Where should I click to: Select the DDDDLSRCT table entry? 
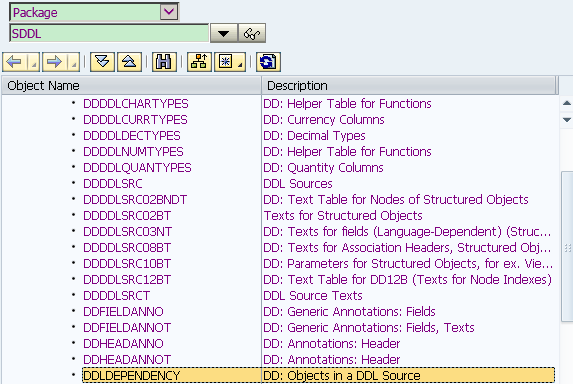(x=117, y=296)
